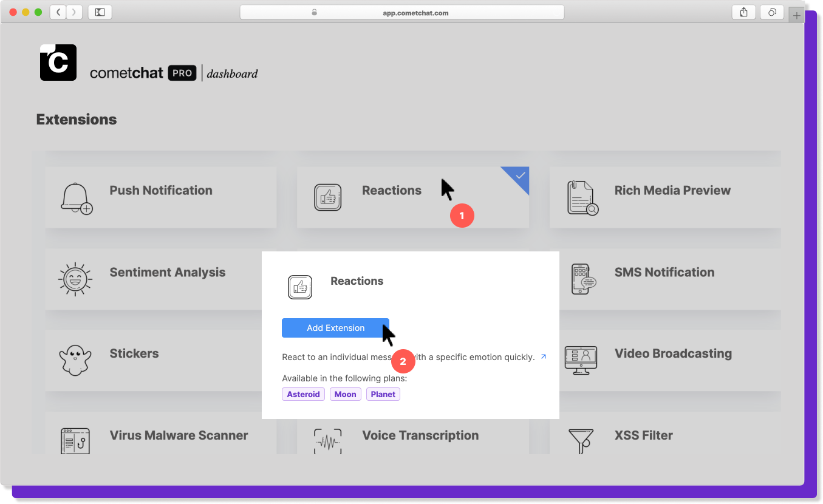Open the SMS Notification card title
Image resolution: width=823 pixels, height=504 pixels.
[x=664, y=273]
